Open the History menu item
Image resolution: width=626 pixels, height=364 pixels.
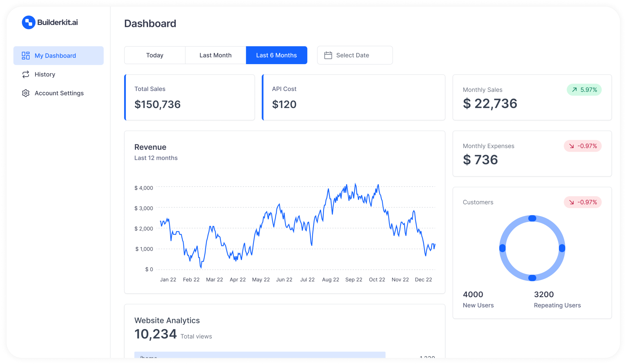(45, 74)
